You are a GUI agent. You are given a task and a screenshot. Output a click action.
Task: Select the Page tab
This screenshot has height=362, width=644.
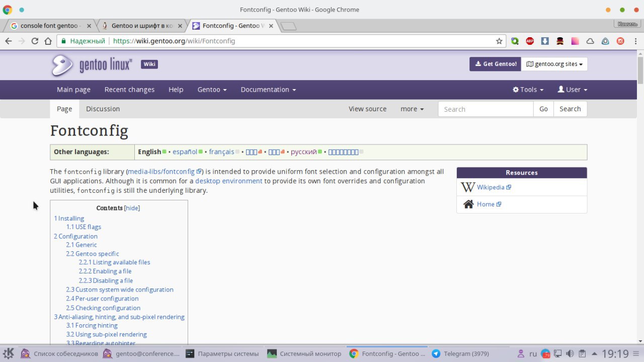[x=64, y=109]
